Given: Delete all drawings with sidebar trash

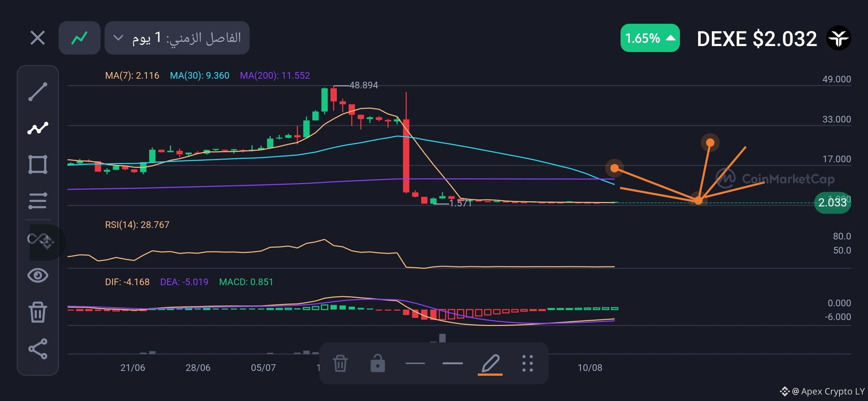Looking at the screenshot, I should [38, 312].
